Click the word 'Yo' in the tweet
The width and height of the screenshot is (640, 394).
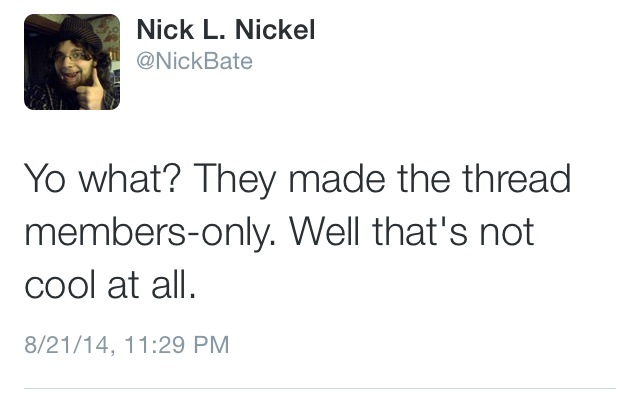pos(44,178)
